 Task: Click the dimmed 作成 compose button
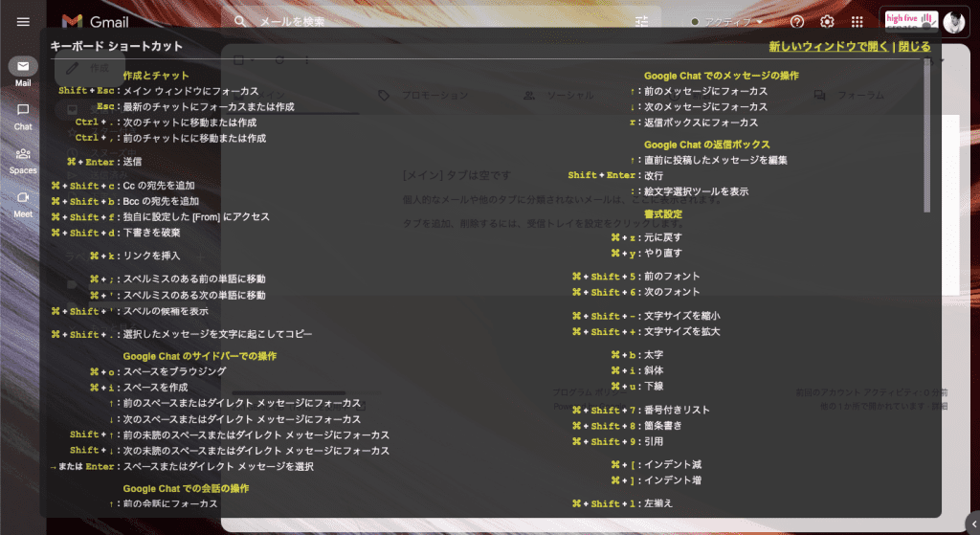pos(90,68)
